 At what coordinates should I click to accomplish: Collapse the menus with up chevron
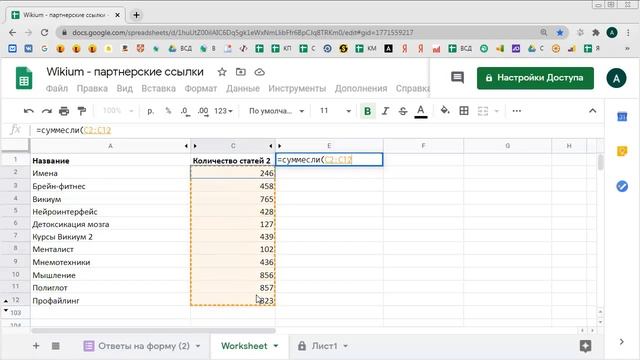click(x=593, y=111)
